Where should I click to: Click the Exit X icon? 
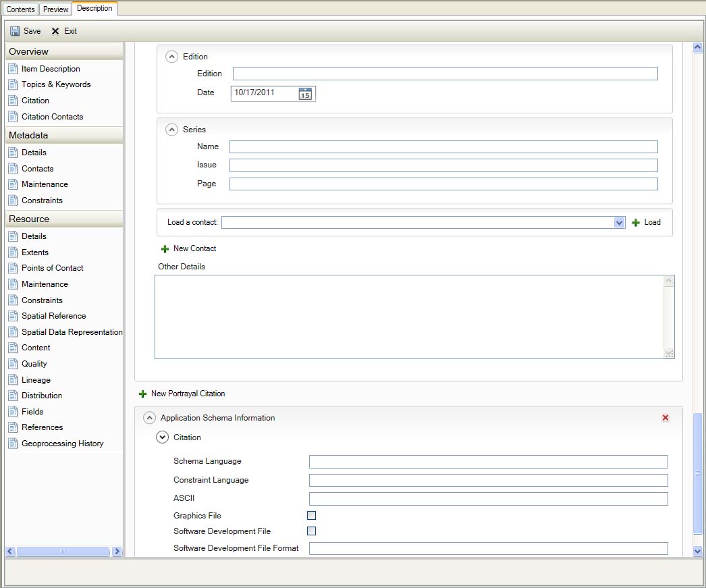55,31
